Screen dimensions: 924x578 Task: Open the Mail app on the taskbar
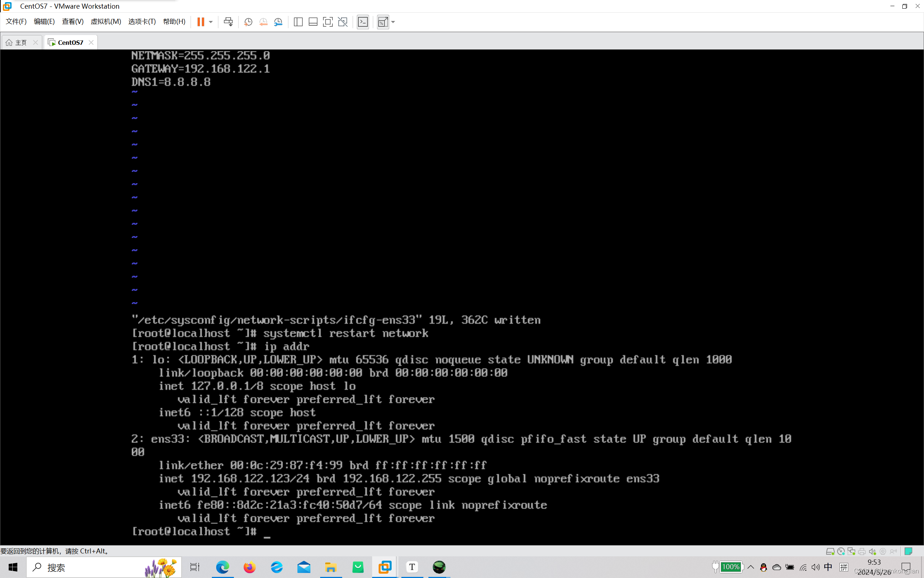pos(304,567)
